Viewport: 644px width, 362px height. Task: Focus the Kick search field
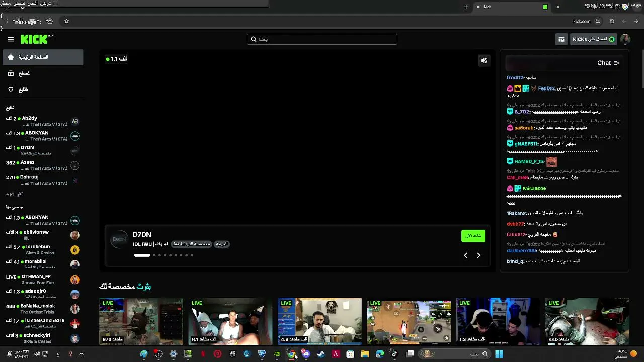[x=322, y=39]
